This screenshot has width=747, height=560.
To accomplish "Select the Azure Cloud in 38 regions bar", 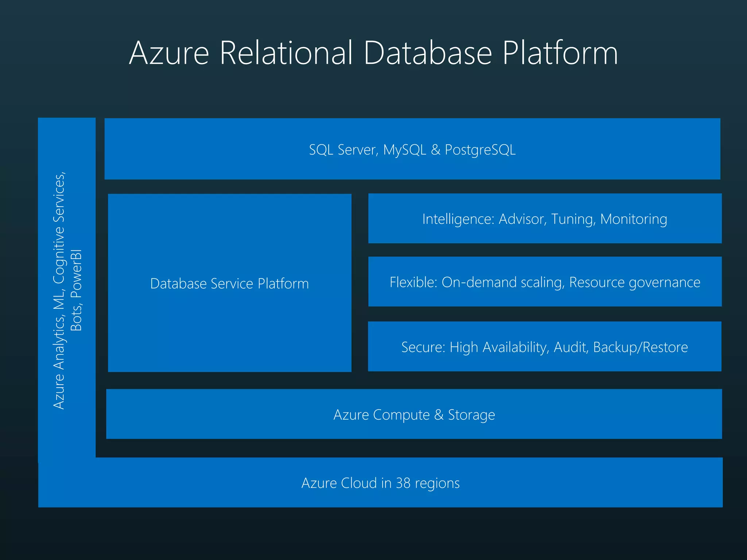I will click(380, 482).
